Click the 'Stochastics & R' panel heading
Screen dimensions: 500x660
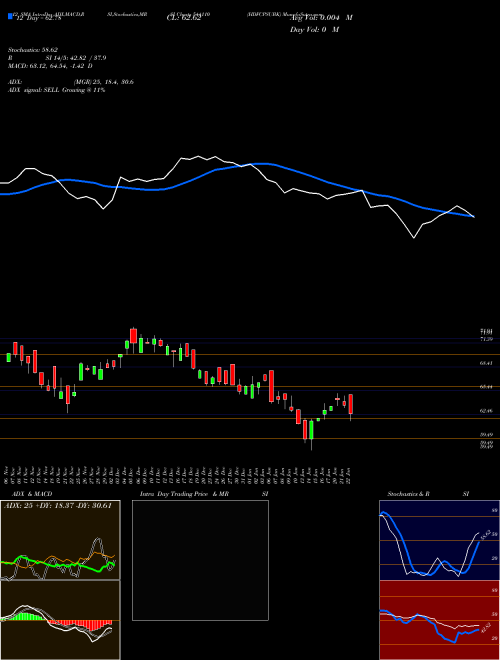(408, 494)
